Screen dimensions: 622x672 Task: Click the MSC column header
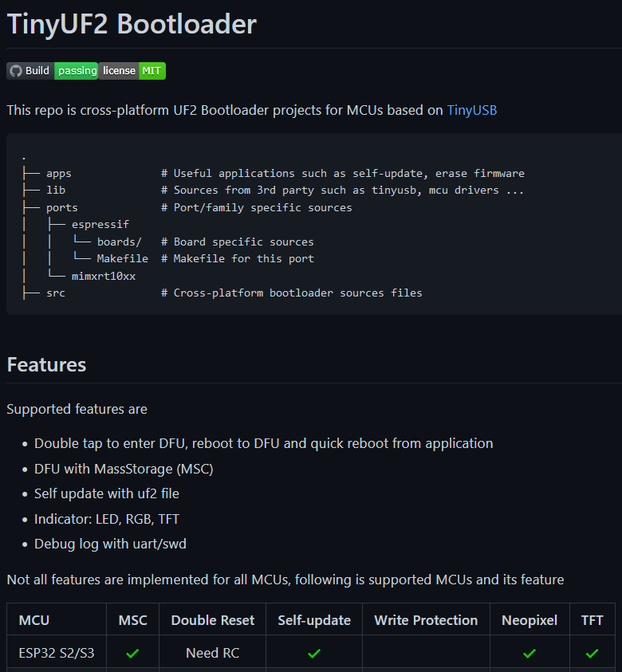pyautogui.click(x=132, y=620)
